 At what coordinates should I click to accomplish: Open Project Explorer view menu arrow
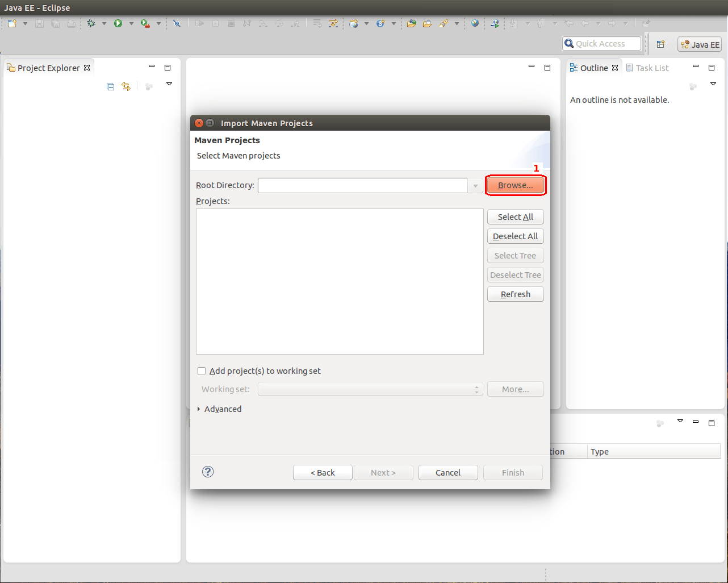pos(169,84)
